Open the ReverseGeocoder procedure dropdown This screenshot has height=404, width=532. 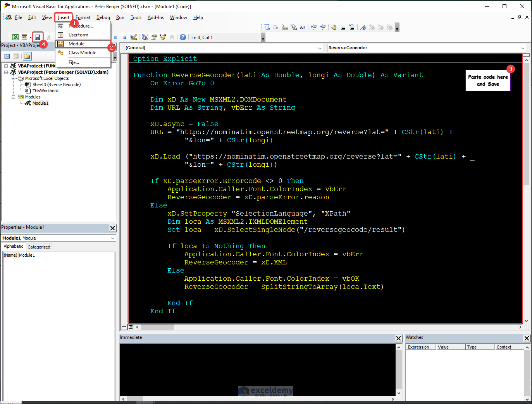coord(522,48)
